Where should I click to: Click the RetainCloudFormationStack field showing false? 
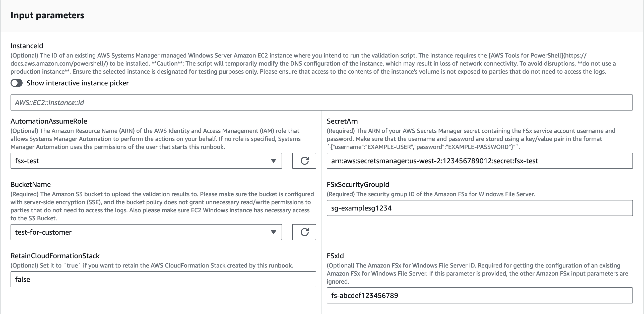[163, 279]
